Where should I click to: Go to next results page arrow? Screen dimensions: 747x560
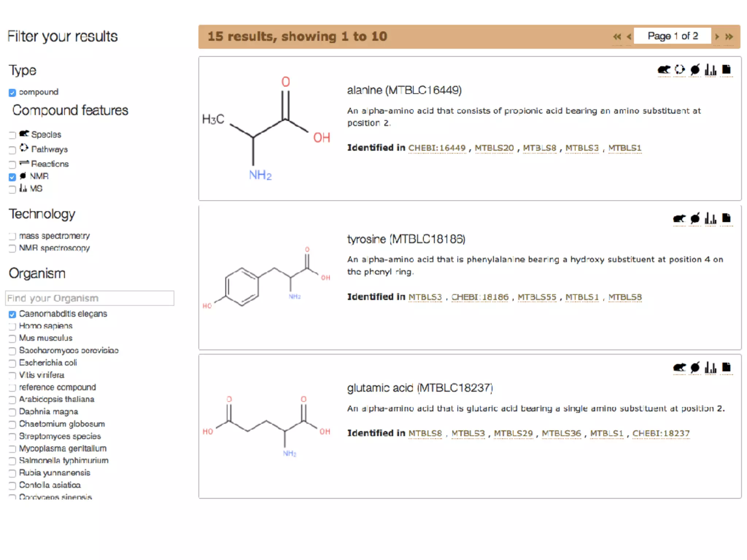(x=717, y=36)
